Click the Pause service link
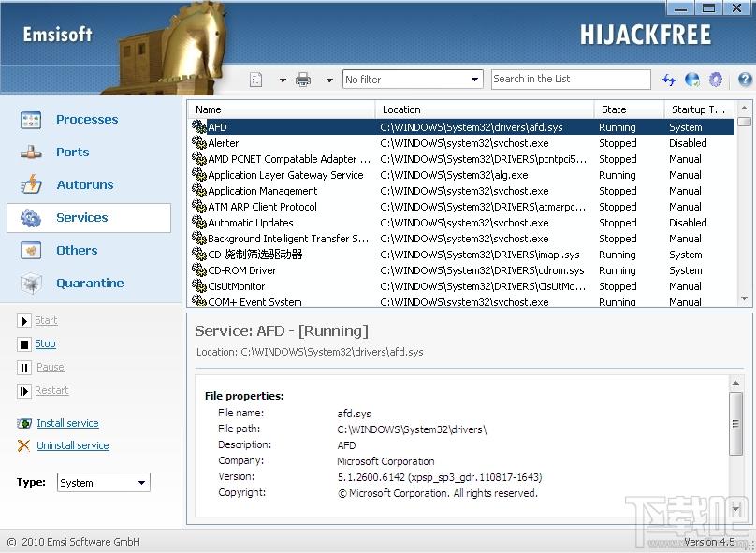 [x=51, y=368]
